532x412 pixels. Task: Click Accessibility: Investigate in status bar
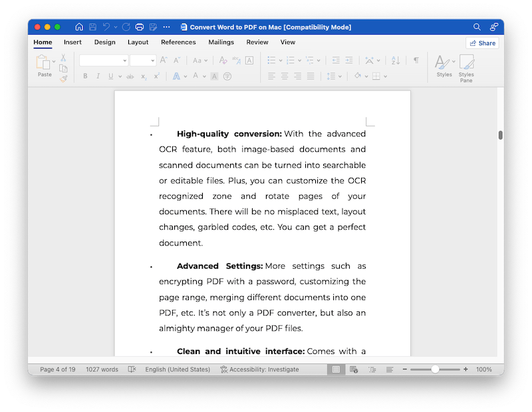click(259, 369)
